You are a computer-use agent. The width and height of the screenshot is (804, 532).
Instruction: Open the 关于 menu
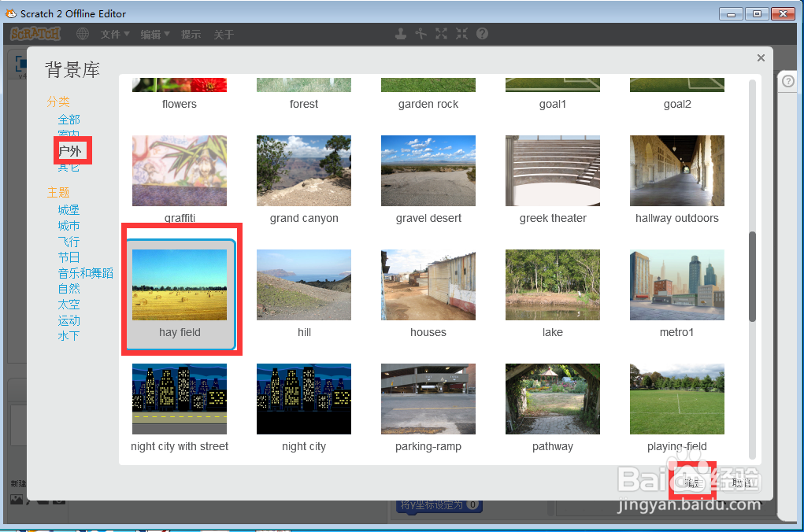(224, 35)
